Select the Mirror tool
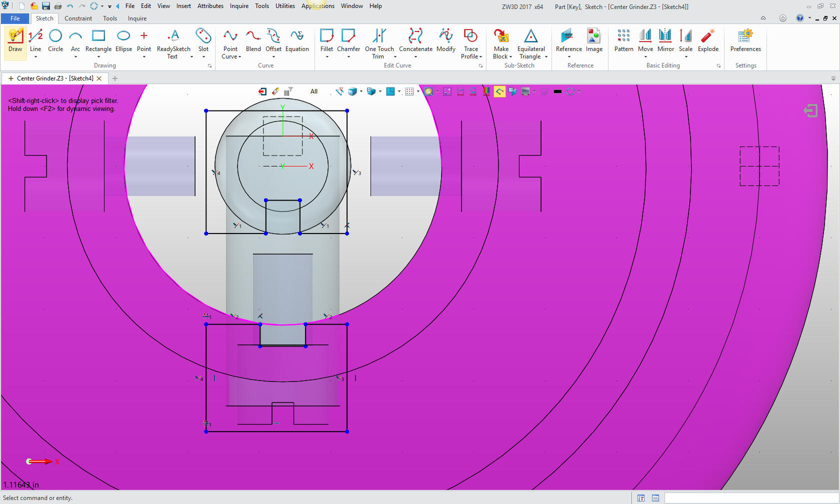Viewport: 840px width, 504px height. (x=665, y=40)
